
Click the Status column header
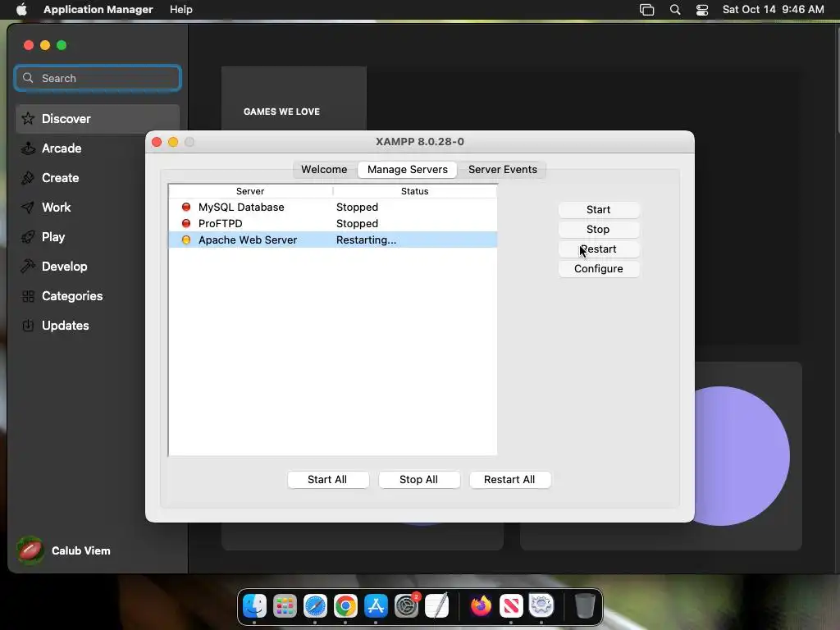tap(415, 191)
